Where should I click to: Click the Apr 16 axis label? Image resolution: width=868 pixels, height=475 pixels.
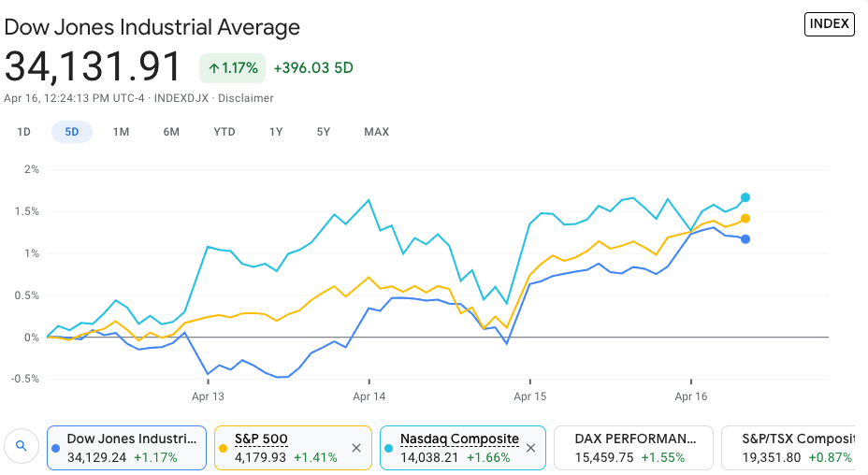pos(691,396)
